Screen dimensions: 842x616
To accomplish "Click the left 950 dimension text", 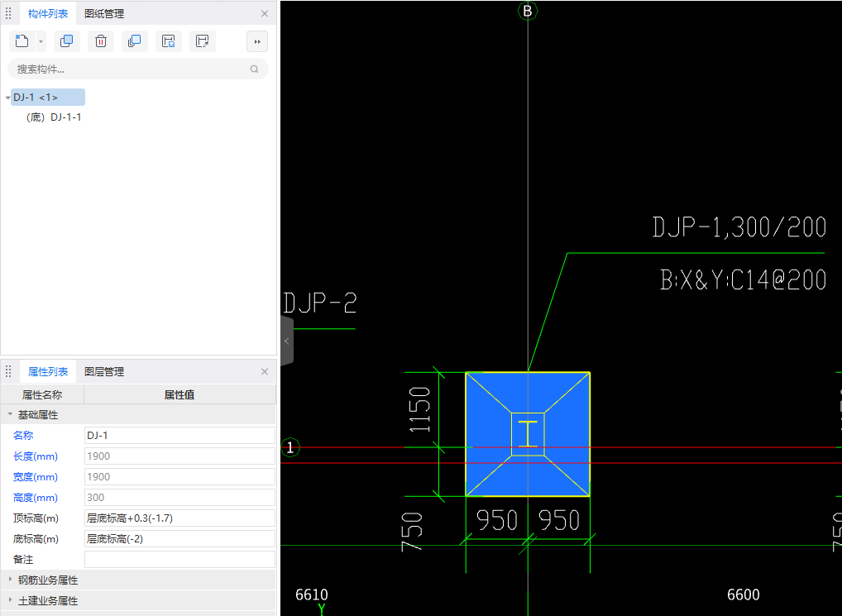I will pyautogui.click(x=497, y=520).
